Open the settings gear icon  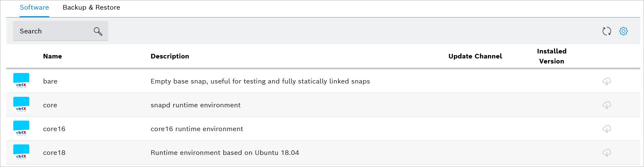[x=624, y=31]
